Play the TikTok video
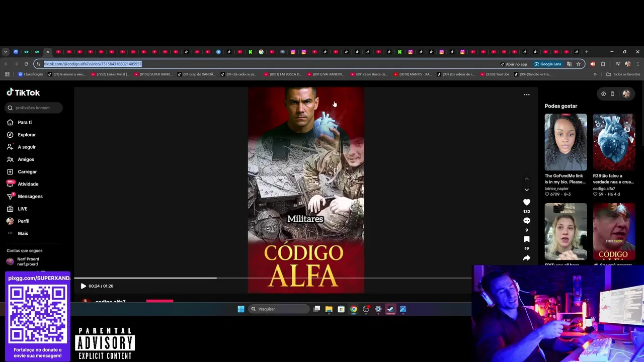The image size is (644, 362). click(x=83, y=286)
